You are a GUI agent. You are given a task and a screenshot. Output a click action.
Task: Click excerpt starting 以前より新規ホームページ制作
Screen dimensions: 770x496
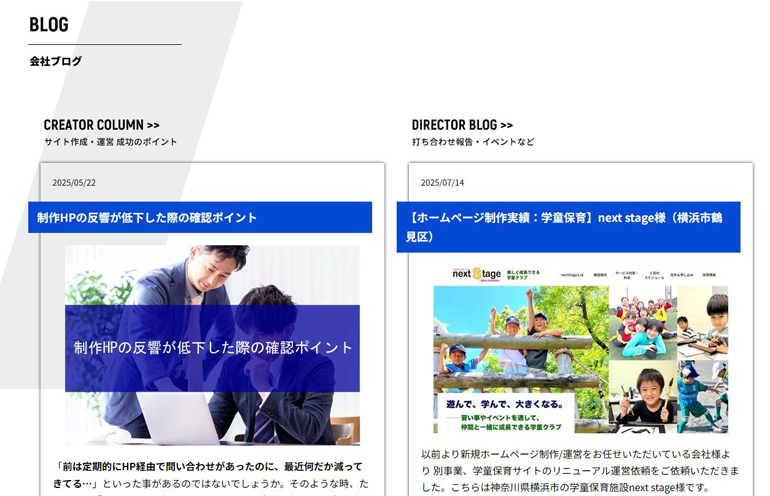580,471
